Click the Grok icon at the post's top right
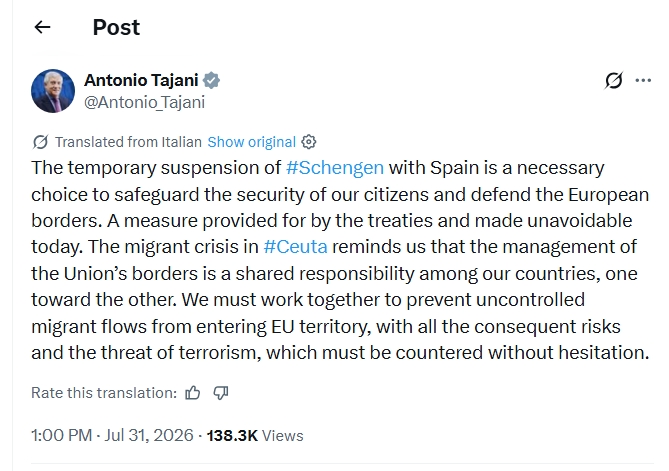This screenshot has width=669, height=471. 614,80
